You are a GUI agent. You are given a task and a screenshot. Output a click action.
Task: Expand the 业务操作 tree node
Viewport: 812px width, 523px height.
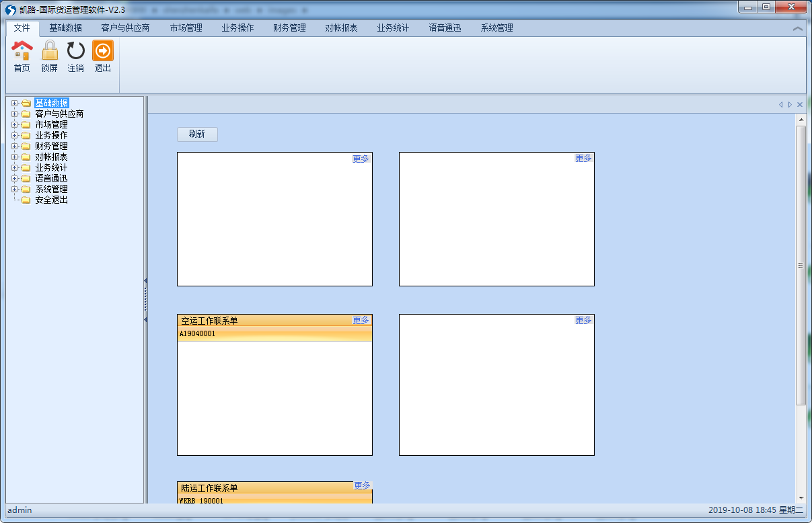pyautogui.click(x=14, y=136)
